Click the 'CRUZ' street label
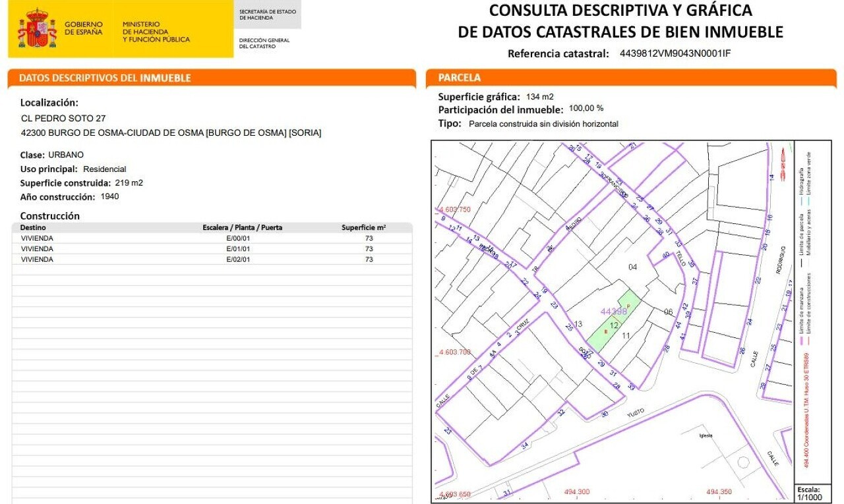This screenshot has width=844, height=504. [523, 326]
